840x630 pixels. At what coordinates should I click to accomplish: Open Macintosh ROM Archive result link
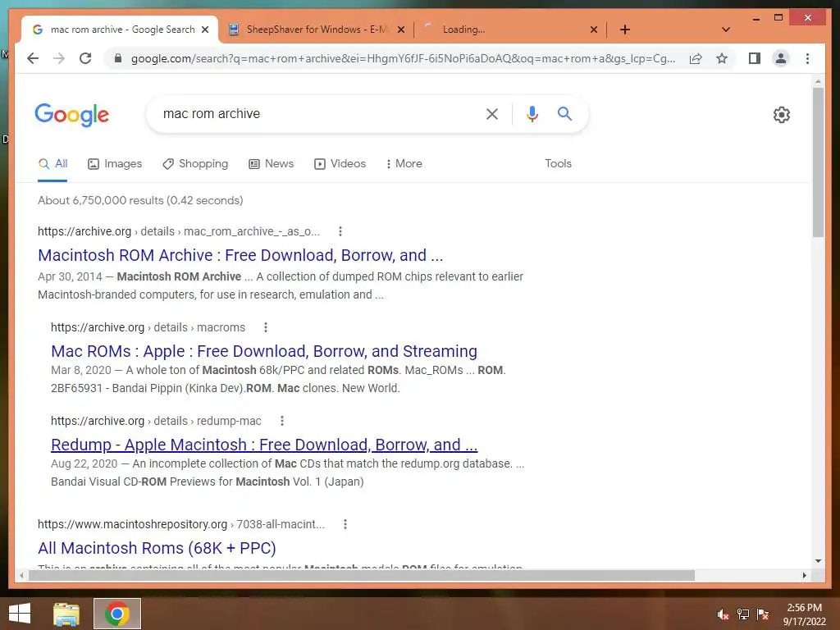(240, 255)
